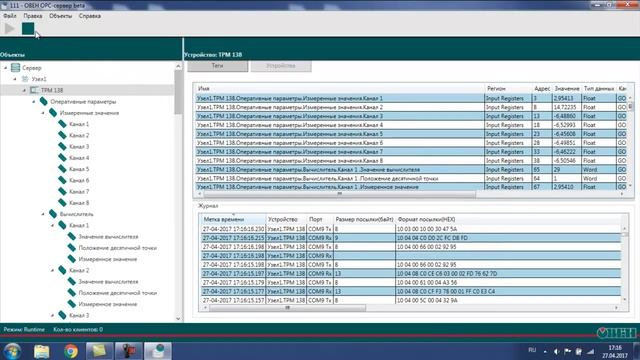Click the ТРМ 138 device icon

tap(34, 90)
